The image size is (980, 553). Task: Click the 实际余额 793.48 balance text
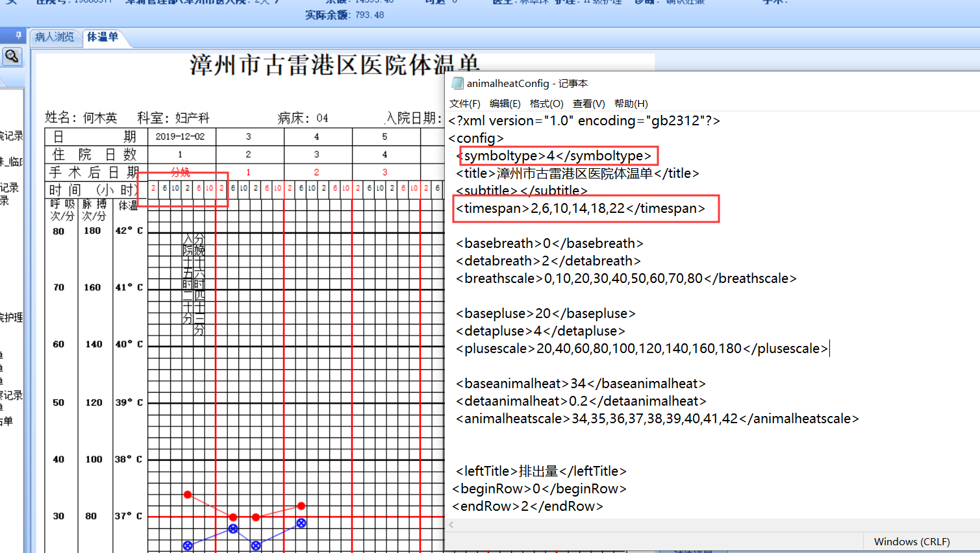pos(345,15)
